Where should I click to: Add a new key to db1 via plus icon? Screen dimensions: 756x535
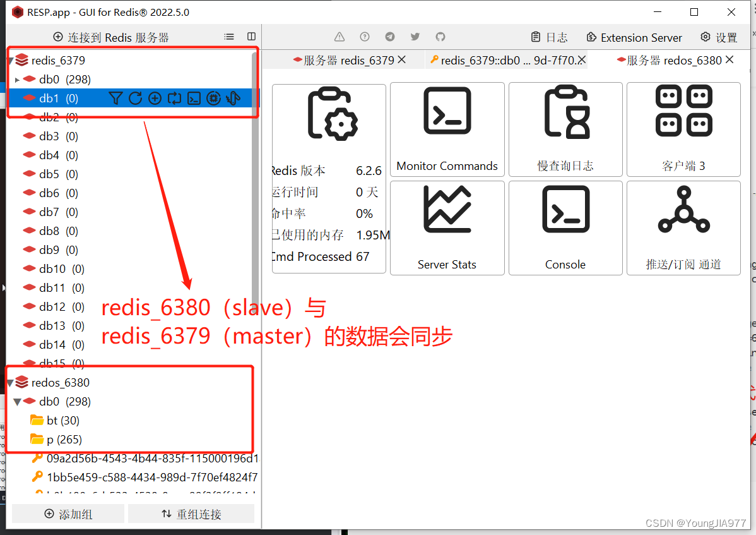155,98
